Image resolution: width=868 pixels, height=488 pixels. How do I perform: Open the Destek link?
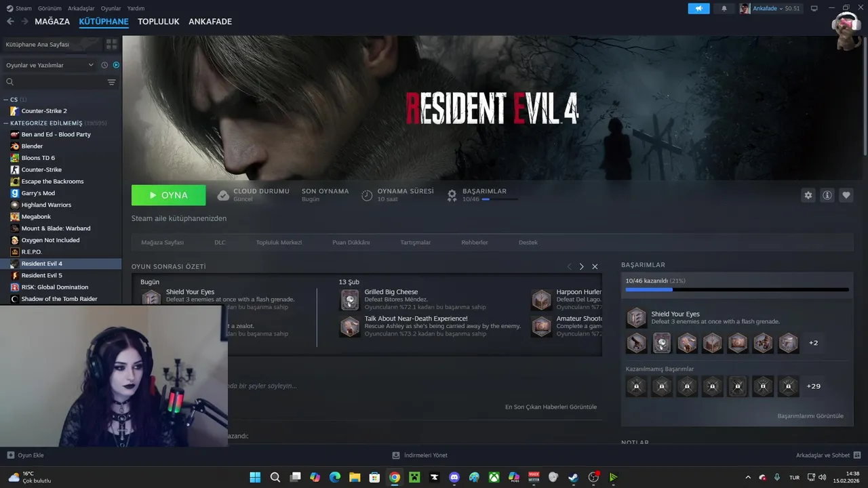click(x=528, y=242)
